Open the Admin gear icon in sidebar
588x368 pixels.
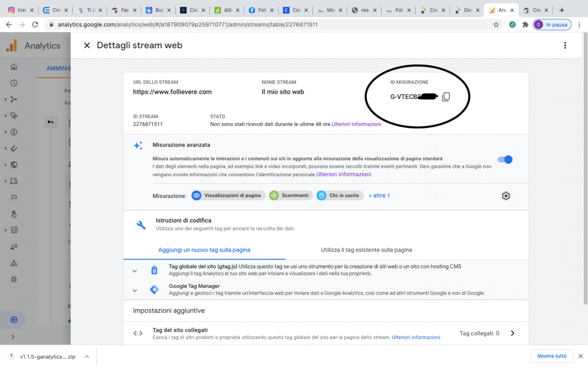click(14, 320)
